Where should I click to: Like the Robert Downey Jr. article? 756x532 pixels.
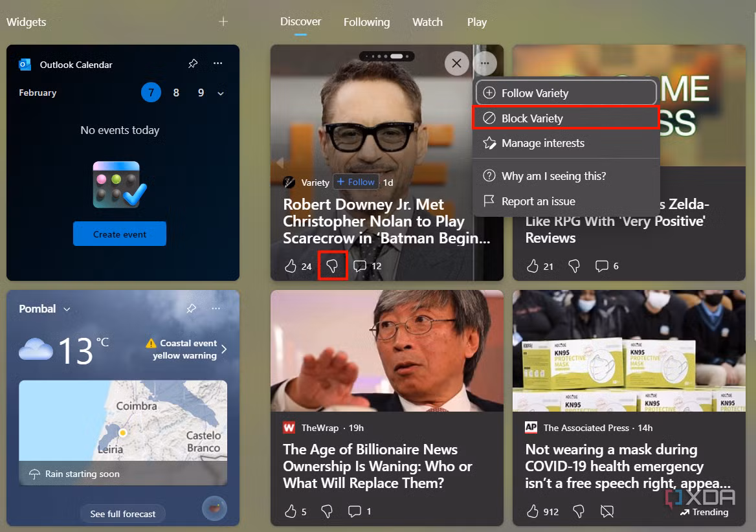click(290, 266)
